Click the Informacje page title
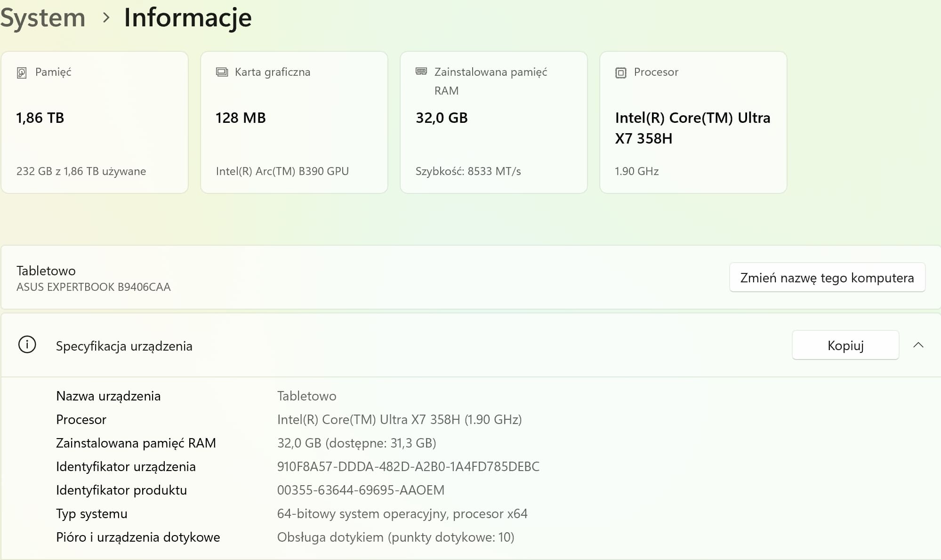Viewport: 941px width, 560px height. click(x=188, y=18)
